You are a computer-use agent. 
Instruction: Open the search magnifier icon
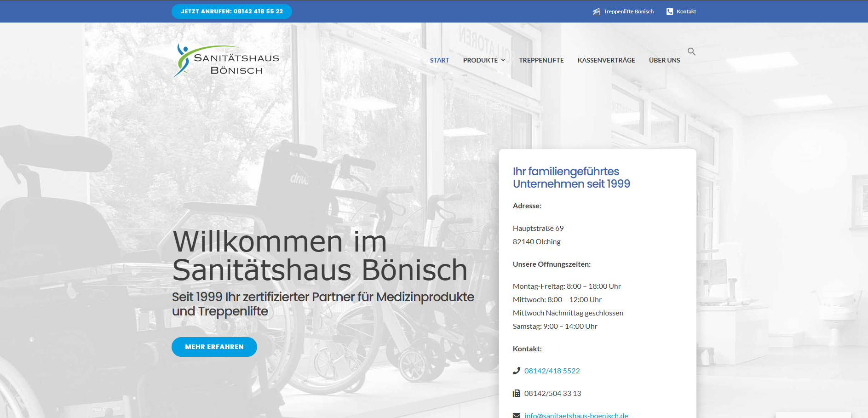(x=691, y=52)
